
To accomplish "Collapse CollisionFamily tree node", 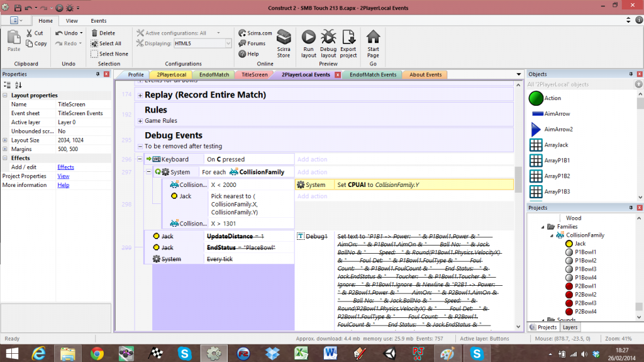I will coord(552,235).
